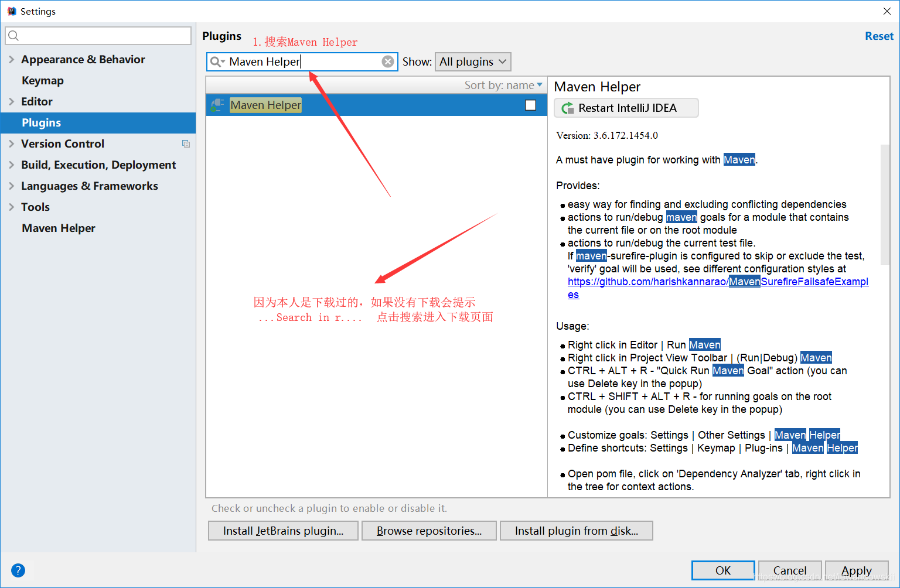Clear the plugin search text via the x icon
Image resolution: width=900 pixels, height=588 pixels.
(x=388, y=61)
